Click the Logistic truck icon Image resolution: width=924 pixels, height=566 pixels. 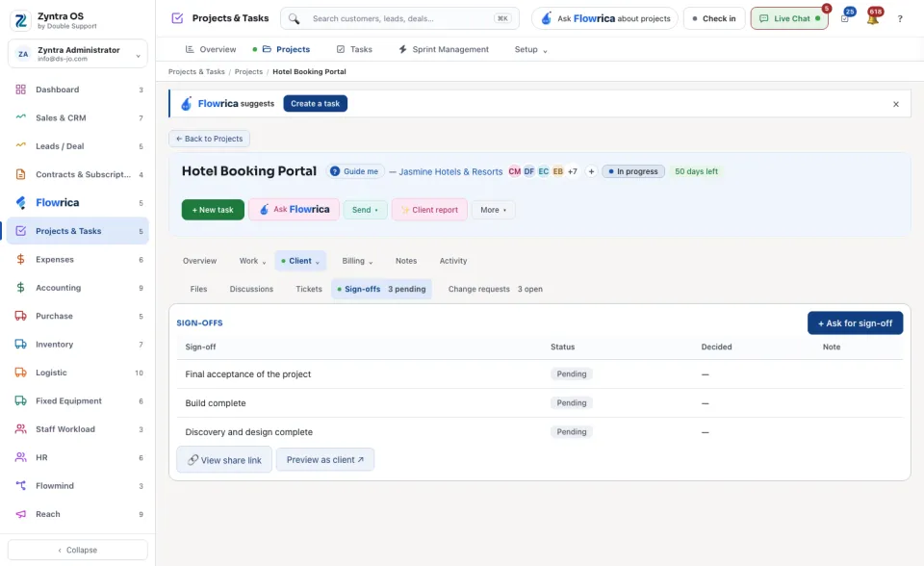pyautogui.click(x=20, y=373)
